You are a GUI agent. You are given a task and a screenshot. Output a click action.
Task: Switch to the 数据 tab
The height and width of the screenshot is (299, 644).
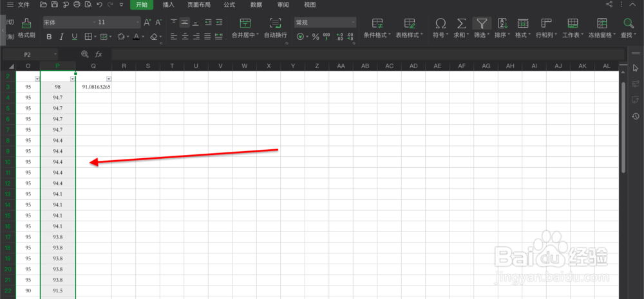[x=256, y=5]
